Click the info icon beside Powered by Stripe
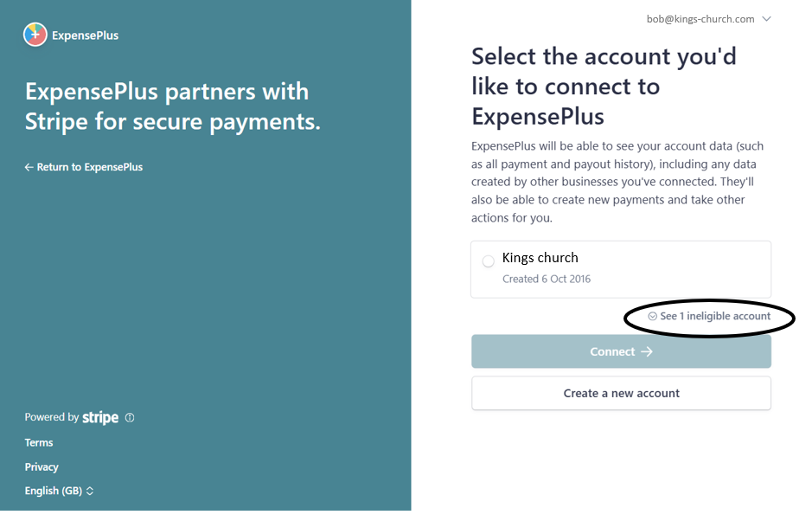The height and width of the screenshot is (521, 812). point(130,418)
